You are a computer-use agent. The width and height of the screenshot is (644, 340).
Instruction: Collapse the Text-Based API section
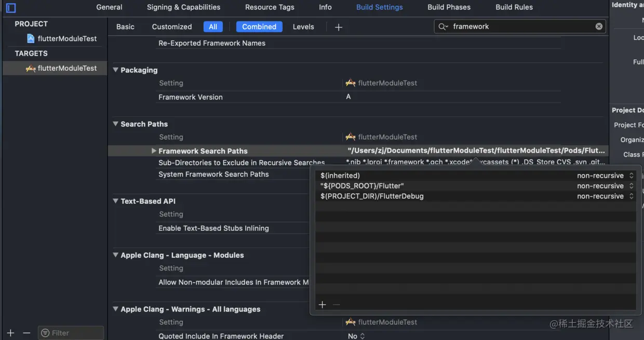pyautogui.click(x=116, y=201)
